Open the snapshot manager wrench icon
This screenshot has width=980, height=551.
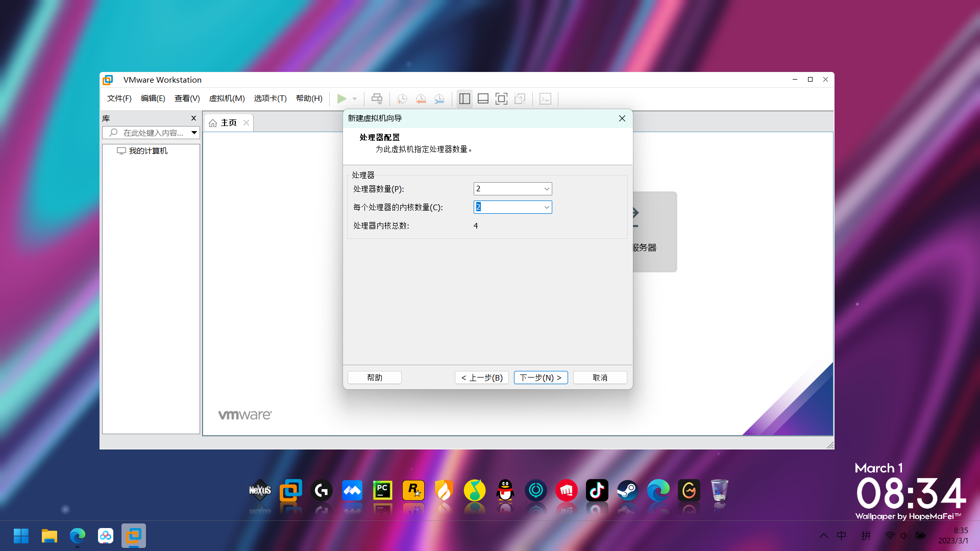click(x=439, y=98)
